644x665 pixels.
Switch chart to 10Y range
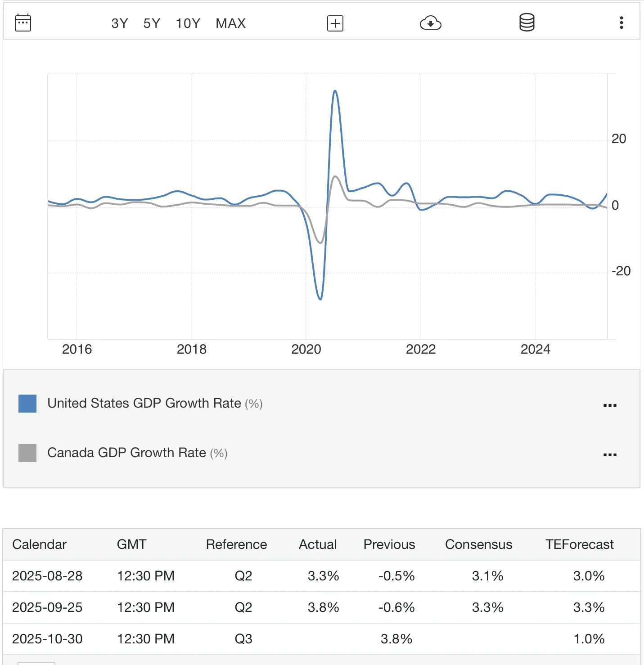tap(188, 23)
